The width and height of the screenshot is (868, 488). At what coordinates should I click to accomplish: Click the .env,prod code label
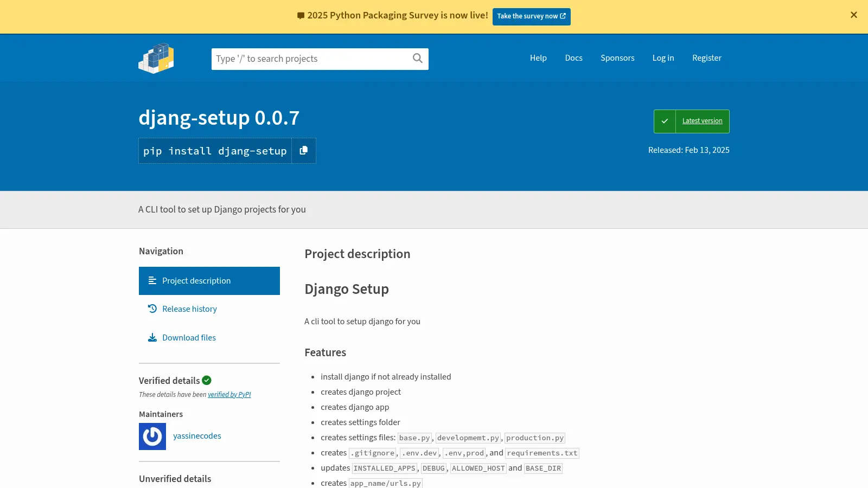[x=464, y=453]
